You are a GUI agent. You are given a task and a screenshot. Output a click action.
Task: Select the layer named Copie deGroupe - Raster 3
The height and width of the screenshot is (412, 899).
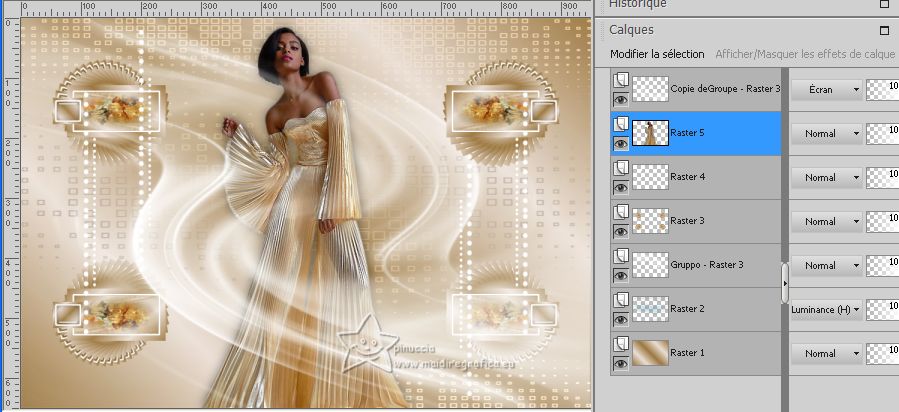[725, 89]
